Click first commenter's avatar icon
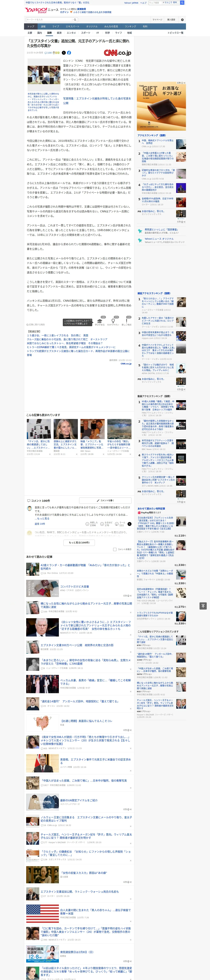The image size is (210, 980). click(x=29, y=508)
